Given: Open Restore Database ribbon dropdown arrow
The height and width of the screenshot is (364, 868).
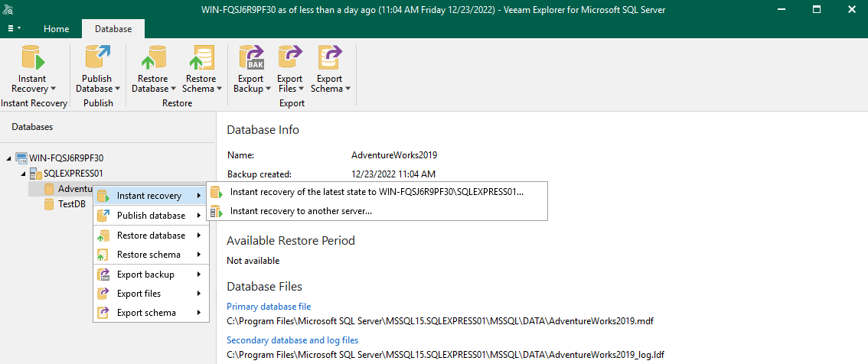Looking at the screenshot, I should [173, 89].
